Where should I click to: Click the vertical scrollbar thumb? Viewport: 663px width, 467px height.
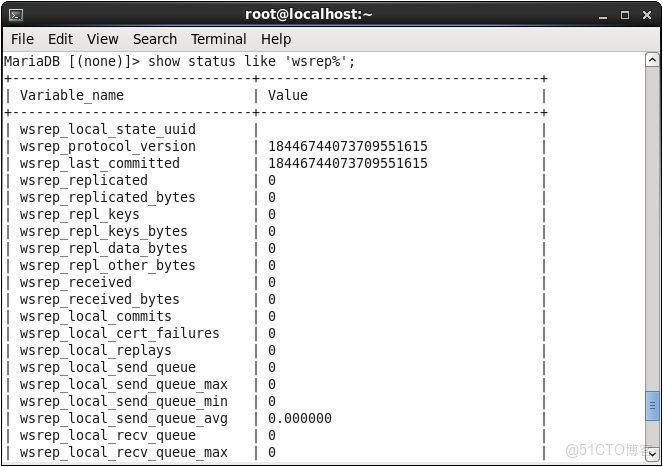pos(653,406)
